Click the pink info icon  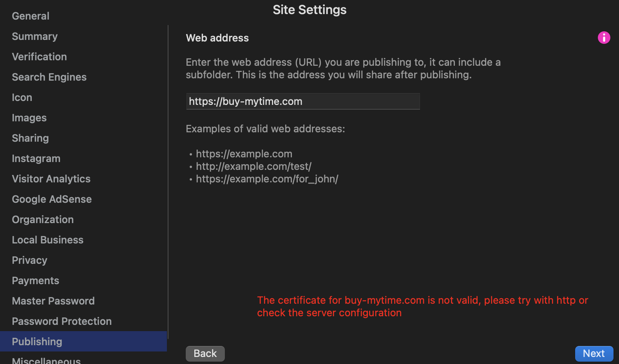click(x=604, y=38)
